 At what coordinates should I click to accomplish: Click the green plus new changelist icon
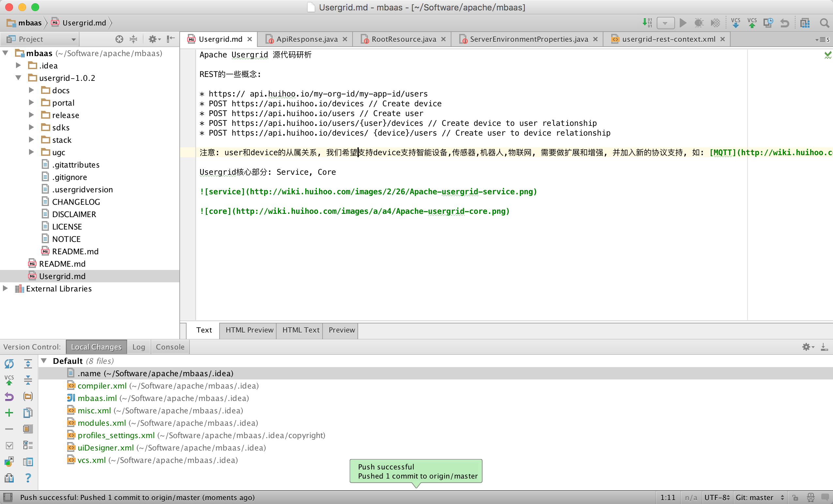click(9, 412)
